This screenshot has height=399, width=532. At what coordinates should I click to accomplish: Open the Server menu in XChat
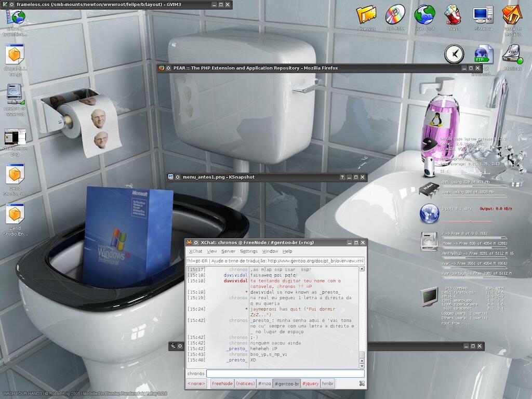coord(228,251)
